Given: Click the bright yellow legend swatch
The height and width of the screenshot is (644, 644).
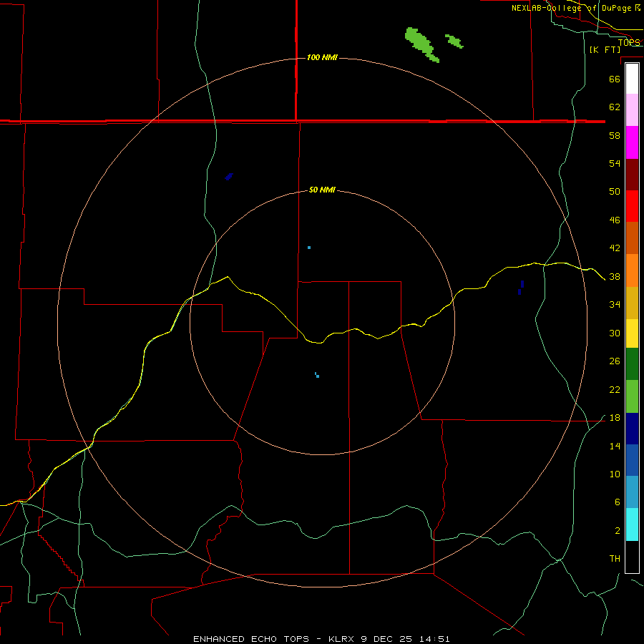Looking at the screenshot, I should (x=632, y=333).
